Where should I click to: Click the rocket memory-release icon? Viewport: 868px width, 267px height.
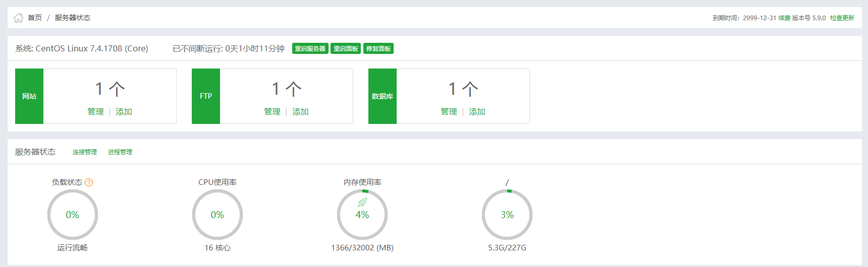pos(362,203)
